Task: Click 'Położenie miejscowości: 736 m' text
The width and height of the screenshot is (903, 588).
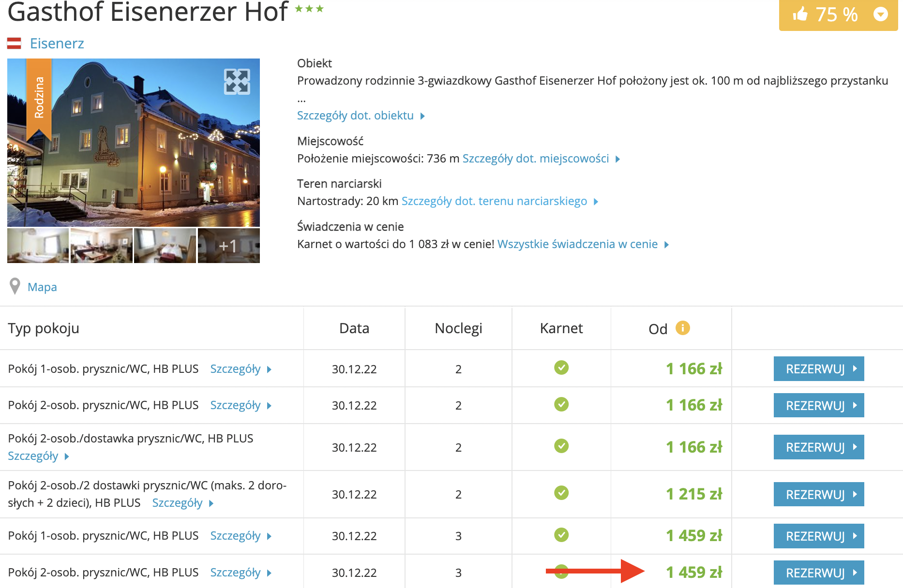Action: [x=378, y=159]
